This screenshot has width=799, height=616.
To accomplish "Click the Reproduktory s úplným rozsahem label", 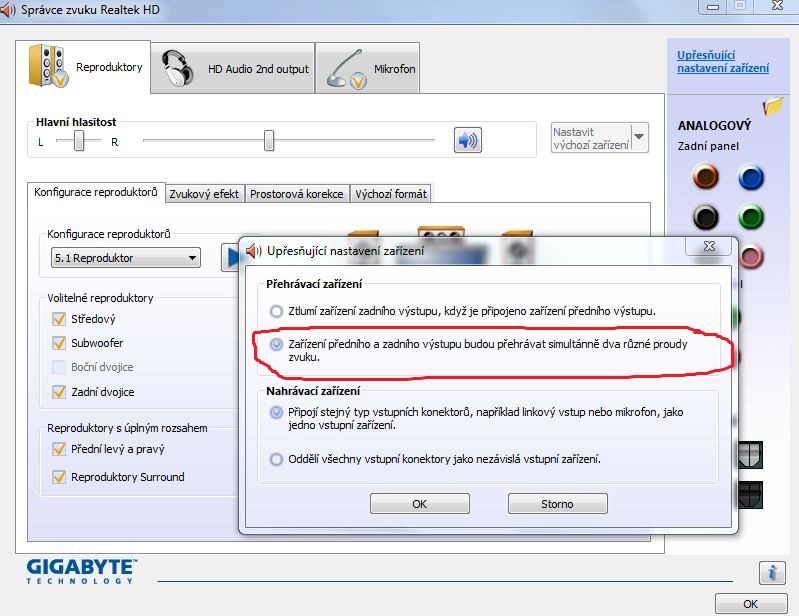I will pos(127,428).
